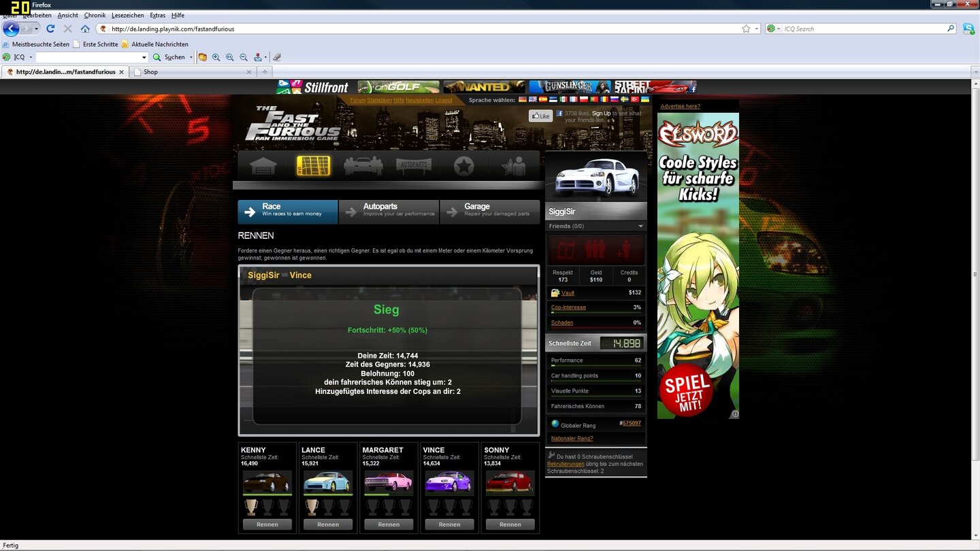Viewport: 980px width, 551px height.
Task: Open the Statistiken link
Action: pyautogui.click(x=380, y=100)
